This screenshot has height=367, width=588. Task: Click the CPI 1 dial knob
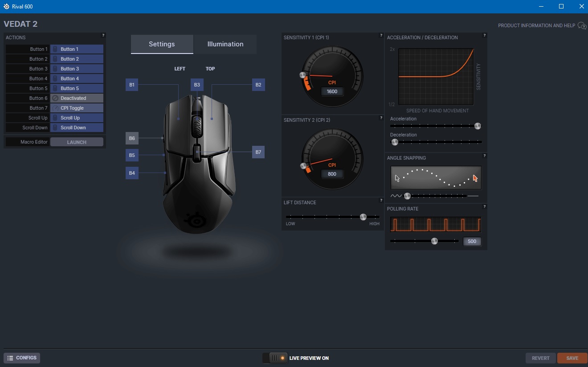[x=303, y=75]
